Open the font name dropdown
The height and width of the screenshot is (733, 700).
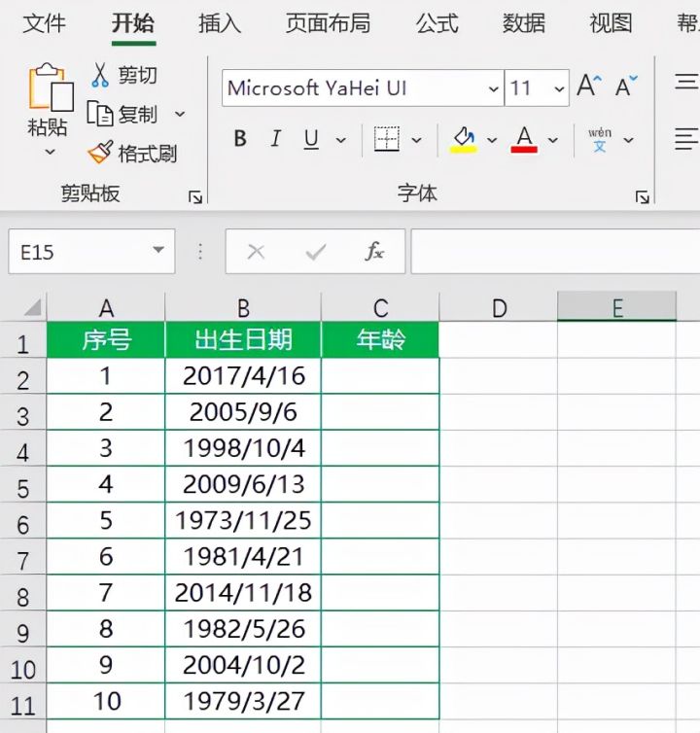click(493, 88)
